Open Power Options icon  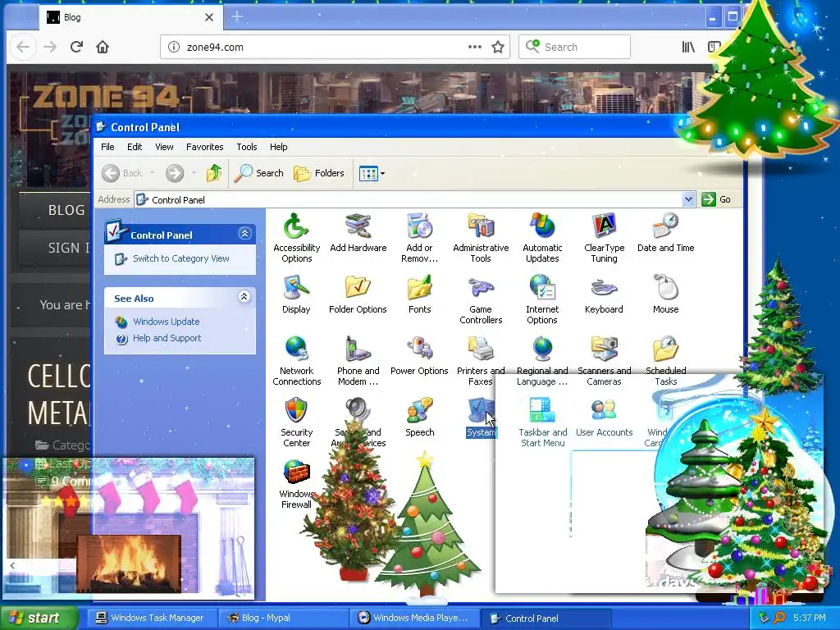click(419, 356)
